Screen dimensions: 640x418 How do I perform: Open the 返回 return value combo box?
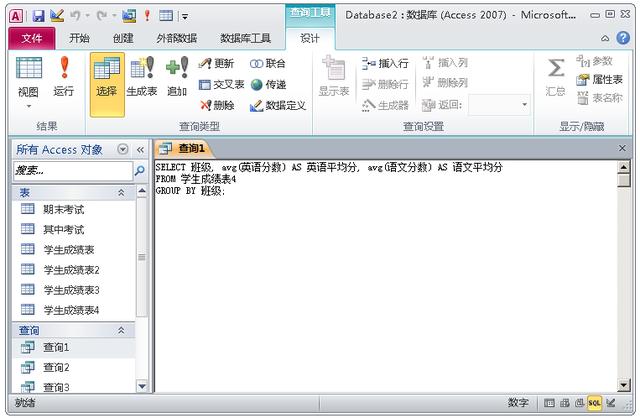[x=499, y=105]
